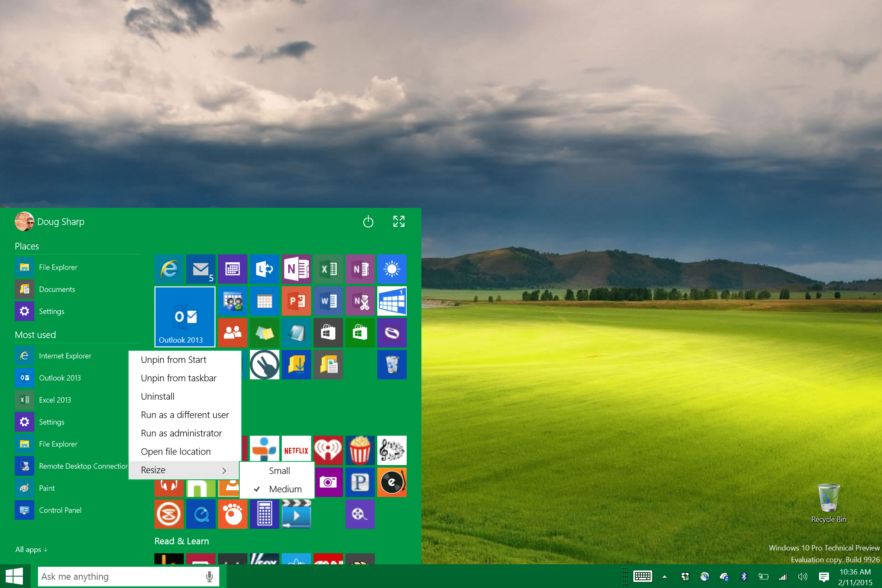Launch the Weather sun tile

(x=392, y=269)
